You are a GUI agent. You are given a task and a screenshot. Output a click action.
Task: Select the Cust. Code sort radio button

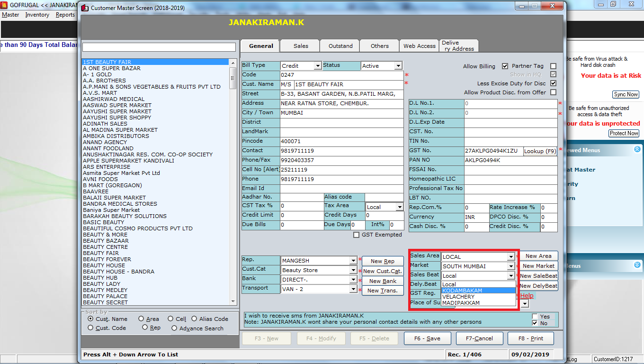tap(90, 328)
